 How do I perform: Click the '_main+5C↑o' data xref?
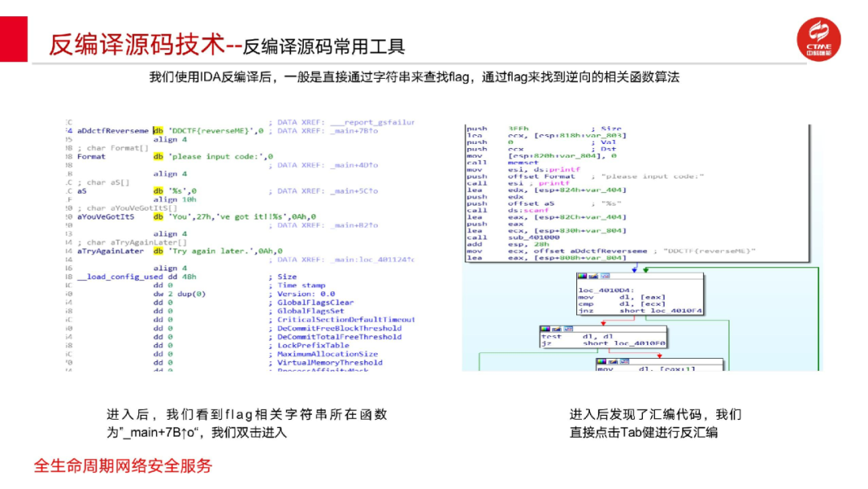[x=354, y=191]
